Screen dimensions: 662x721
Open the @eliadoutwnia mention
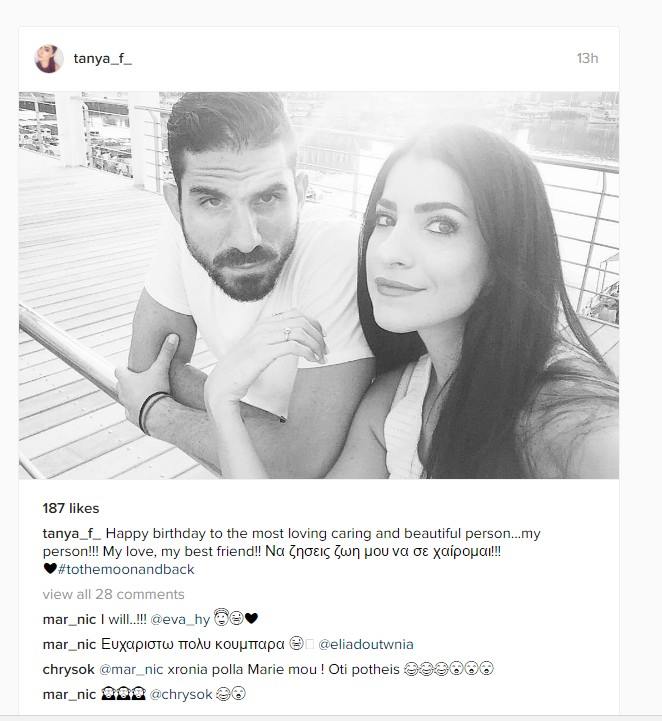(x=366, y=644)
